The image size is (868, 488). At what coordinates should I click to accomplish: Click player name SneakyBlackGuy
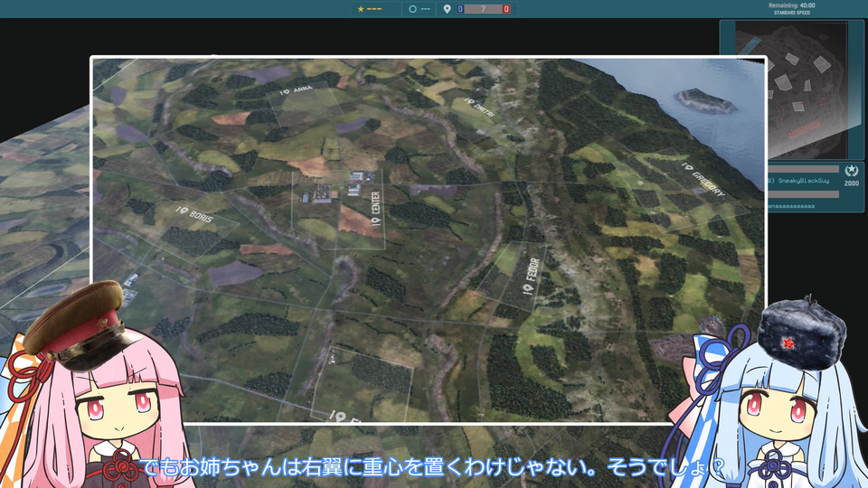(x=803, y=181)
